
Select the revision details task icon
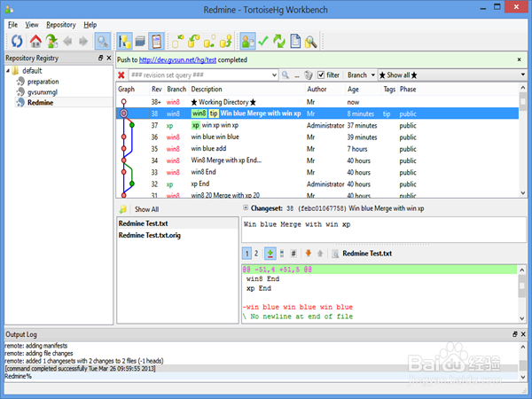(247, 42)
